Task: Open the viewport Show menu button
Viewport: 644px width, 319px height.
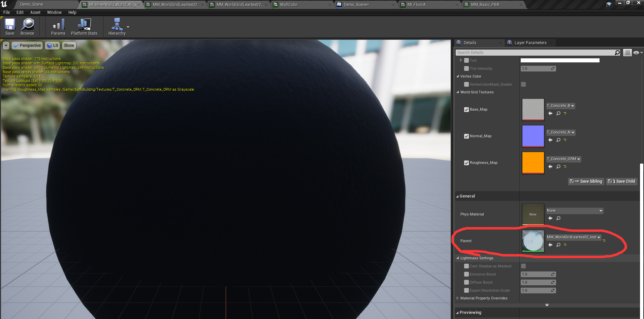Action: tap(69, 46)
